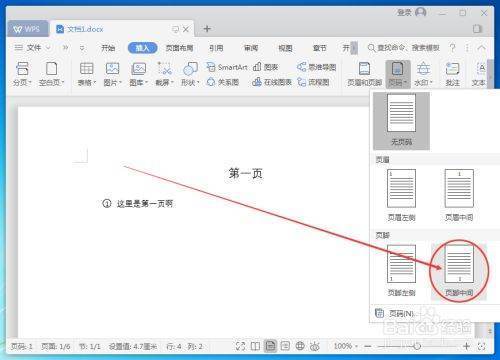Click the ribbon's vertical scrollbar at right edge
Image resolution: width=500 pixels, height=360 pixels.
[x=490, y=74]
